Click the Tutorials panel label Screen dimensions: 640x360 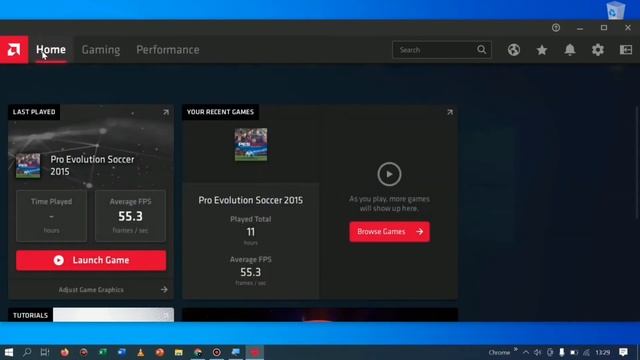[30, 315]
